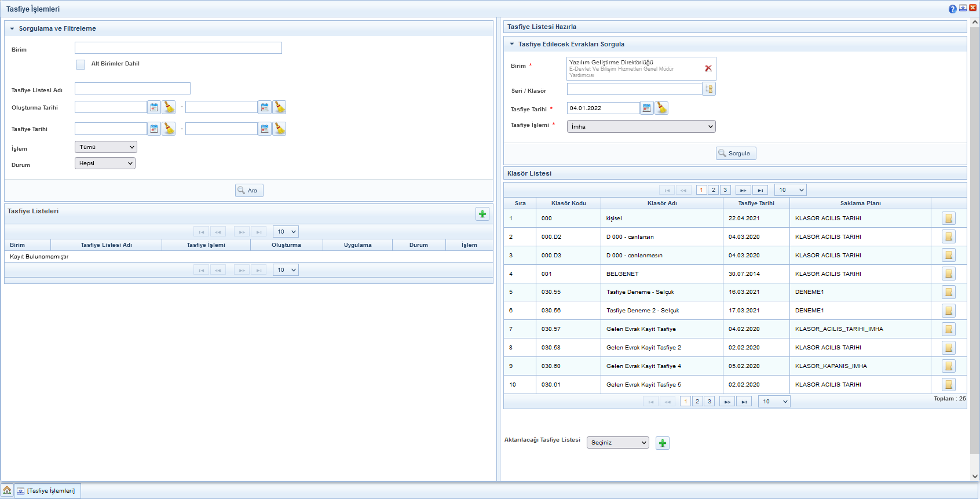The width and height of the screenshot is (980, 499).
Task: Click green plus beside Aktarılacağı Tasfiye Listesi
Action: click(662, 443)
